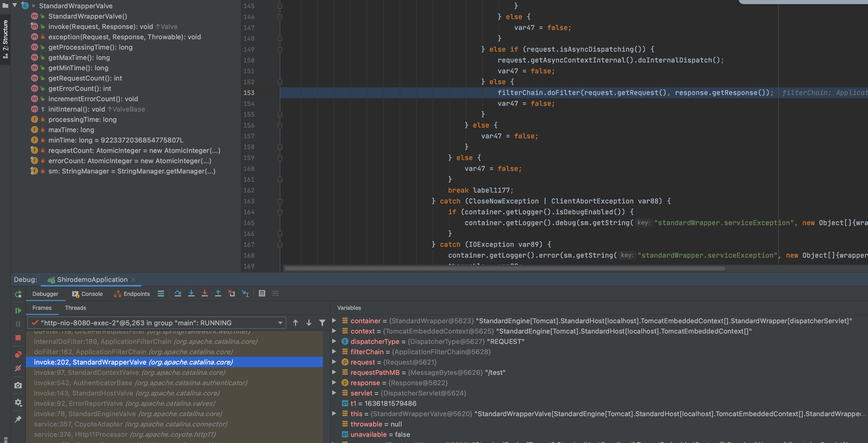Click Force Step Into red icon
The height and width of the screenshot is (443, 868).
coord(204,294)
